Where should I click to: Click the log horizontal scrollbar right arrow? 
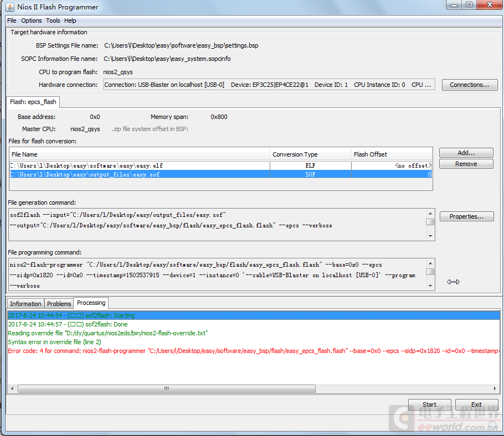point(495,388)
